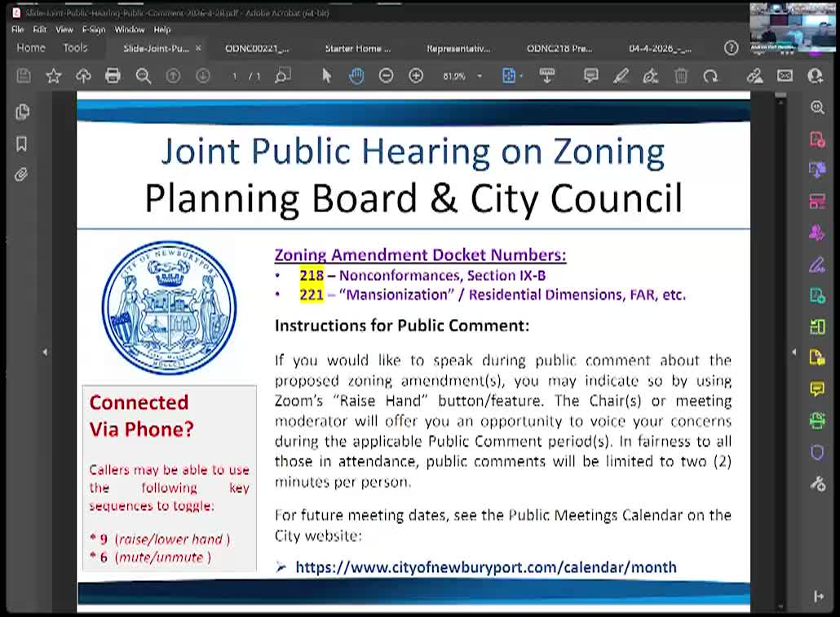Viewport: 840px width, 617px height.
Task: Open the yellow Comment tool in right pane
Action: click(817, 389)
